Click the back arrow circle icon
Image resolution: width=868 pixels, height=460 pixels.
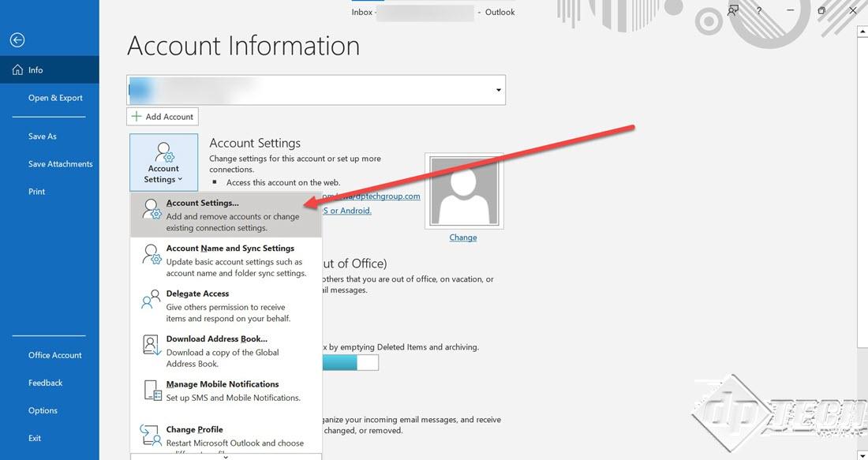coord(17,40)
